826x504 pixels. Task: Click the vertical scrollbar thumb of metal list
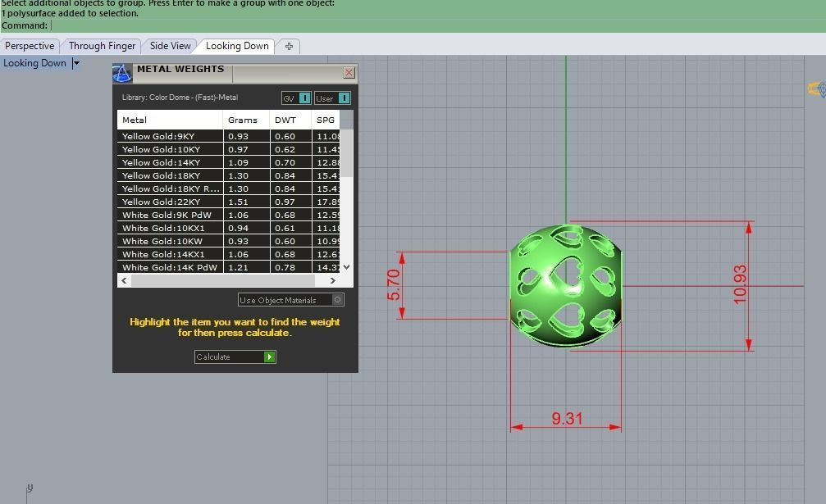(346, 152)
